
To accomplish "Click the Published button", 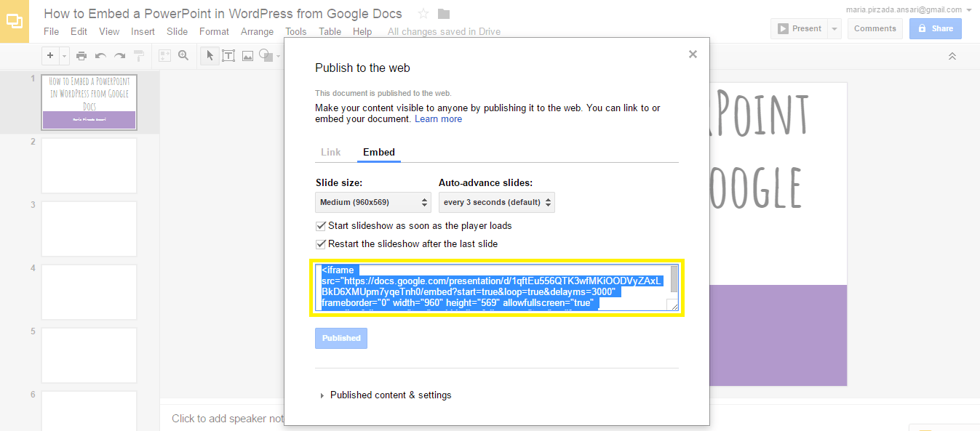I will pos(341,338).
